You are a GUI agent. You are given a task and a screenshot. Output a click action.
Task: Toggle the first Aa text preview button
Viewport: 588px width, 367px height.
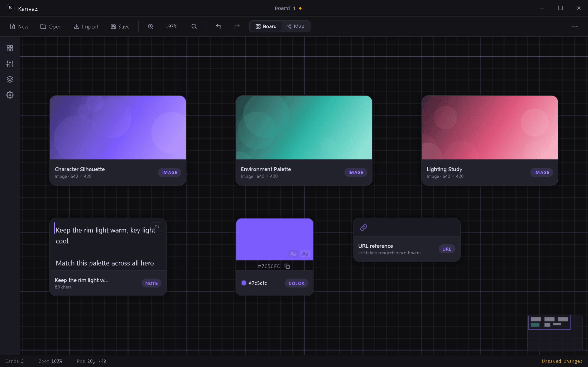[293, 254]
